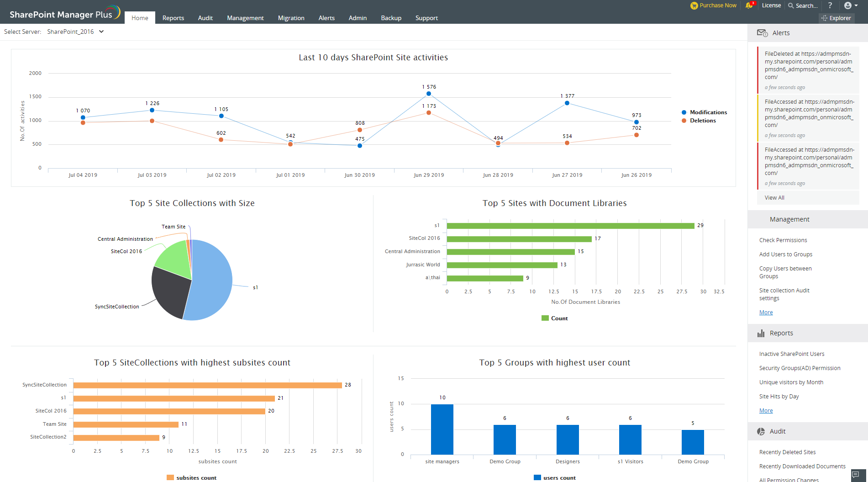Toggle the Count legend in Document Libraries chart
This screenshot has height=482, width=868.
click(x=554, y=318)
